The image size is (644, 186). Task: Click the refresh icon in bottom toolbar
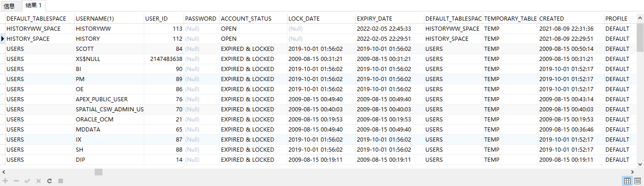pos(49,181)
